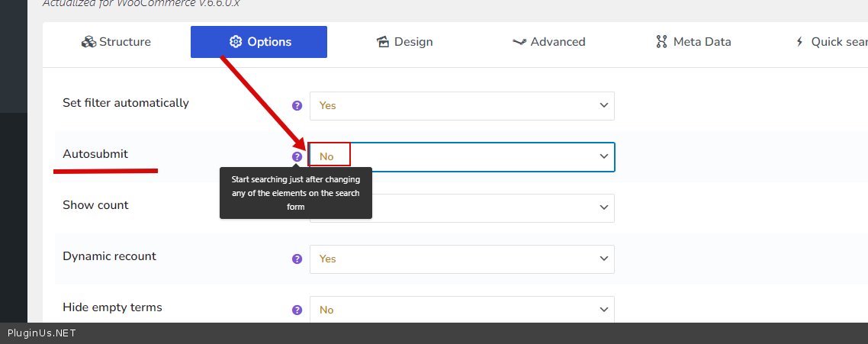Click the Autosubmit tooltip description box

pos(296,193)
